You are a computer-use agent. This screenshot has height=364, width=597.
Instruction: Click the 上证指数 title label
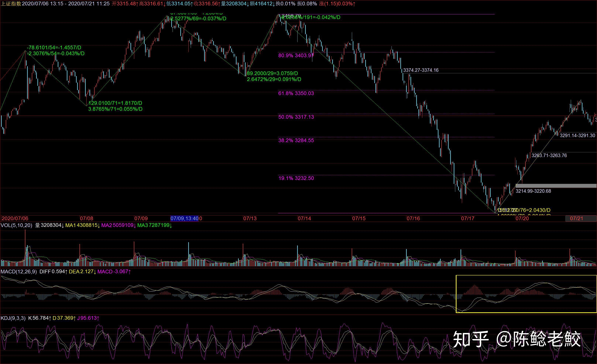click(x=11, y=4)
